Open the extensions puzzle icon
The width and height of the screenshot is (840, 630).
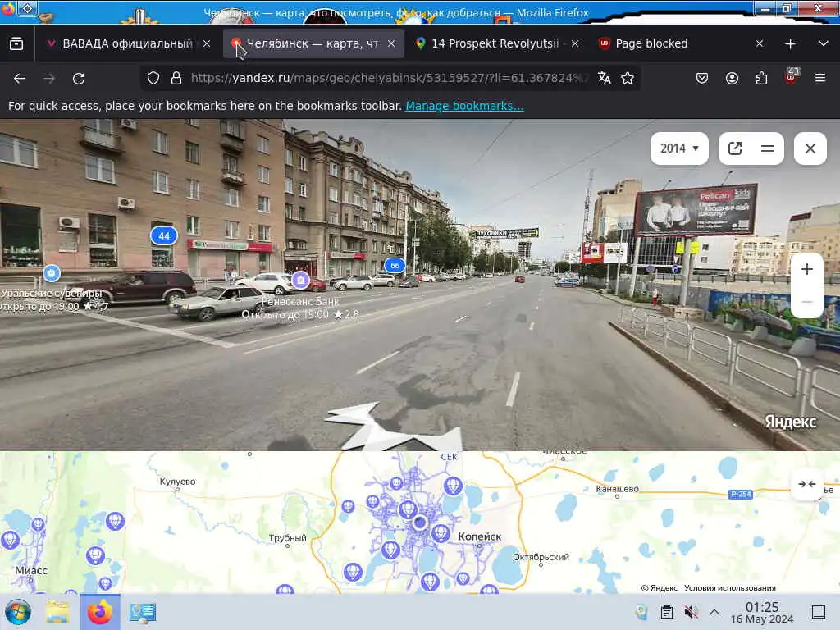[x=761, y=78]
